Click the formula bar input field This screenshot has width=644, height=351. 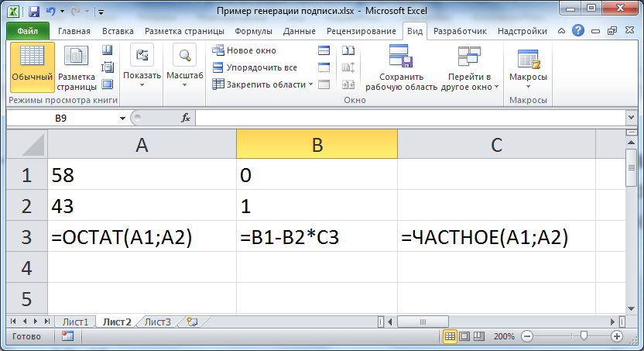click(410, 118)
